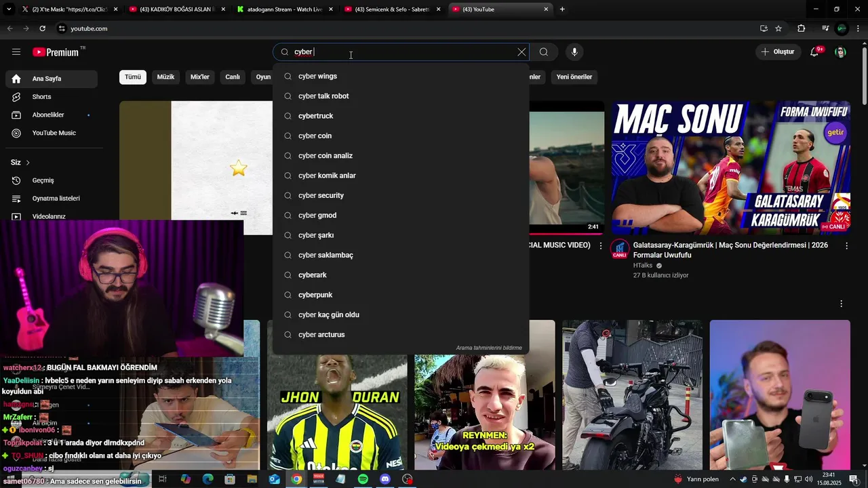
Task: Go back in Chrome
Action: pos(9,28)
